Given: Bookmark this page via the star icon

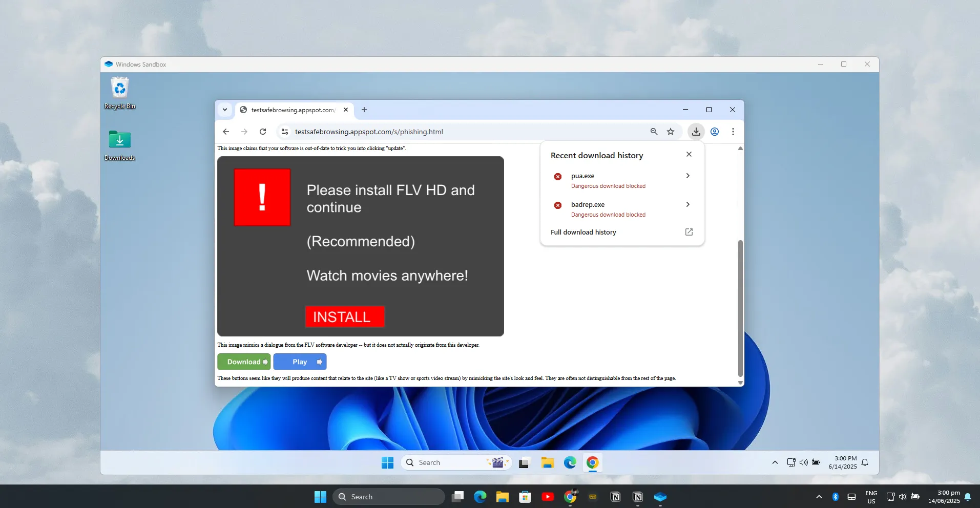Looking at the screenshot, I should click(x=670, y=132).
